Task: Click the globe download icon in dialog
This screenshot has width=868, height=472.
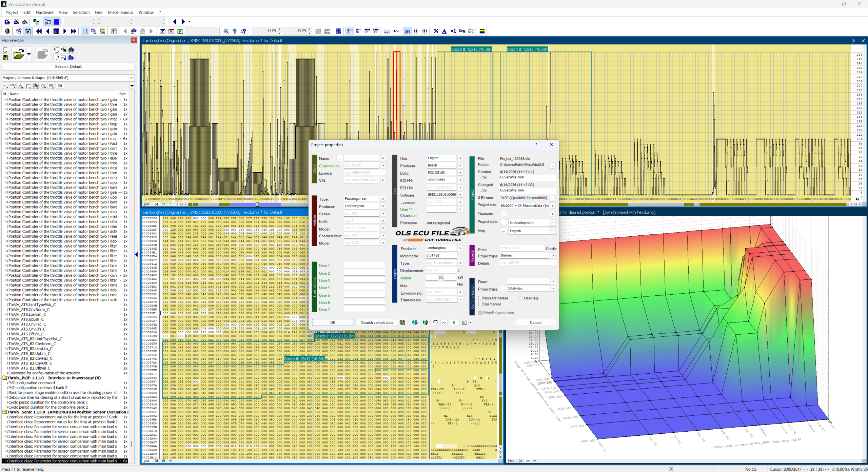Action: [415, 322]
